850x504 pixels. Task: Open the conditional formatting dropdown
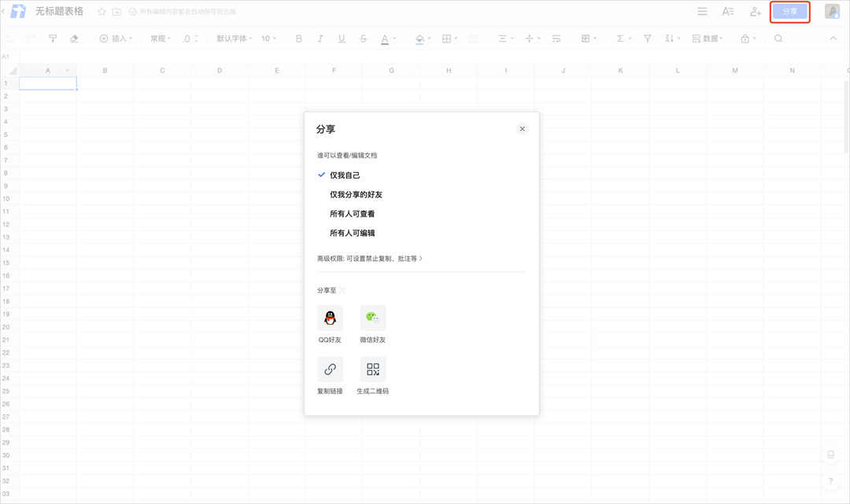click(589, 39)
